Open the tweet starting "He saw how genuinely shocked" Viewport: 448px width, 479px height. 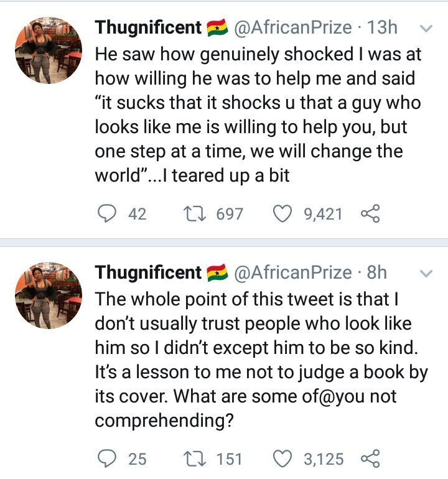tap(255, 115)
